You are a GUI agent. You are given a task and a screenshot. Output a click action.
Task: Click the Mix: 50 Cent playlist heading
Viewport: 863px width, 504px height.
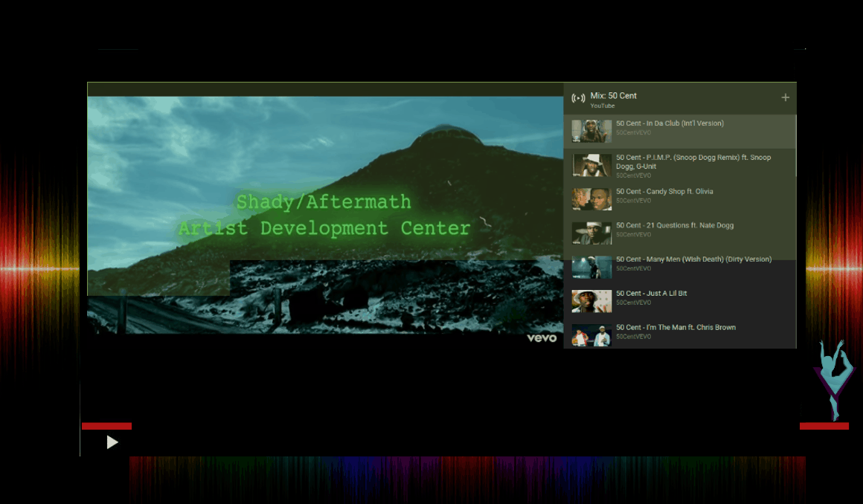coord(613,96)
